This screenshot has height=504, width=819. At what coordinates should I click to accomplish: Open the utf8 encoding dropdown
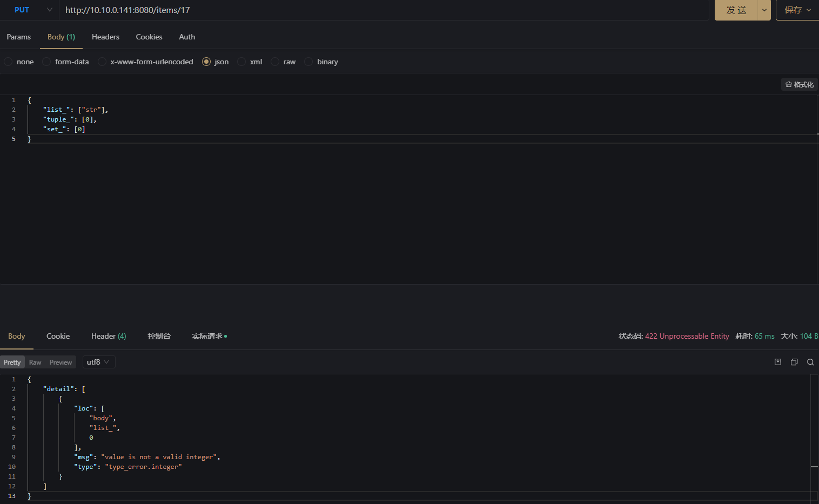click(x=98, y=362)
